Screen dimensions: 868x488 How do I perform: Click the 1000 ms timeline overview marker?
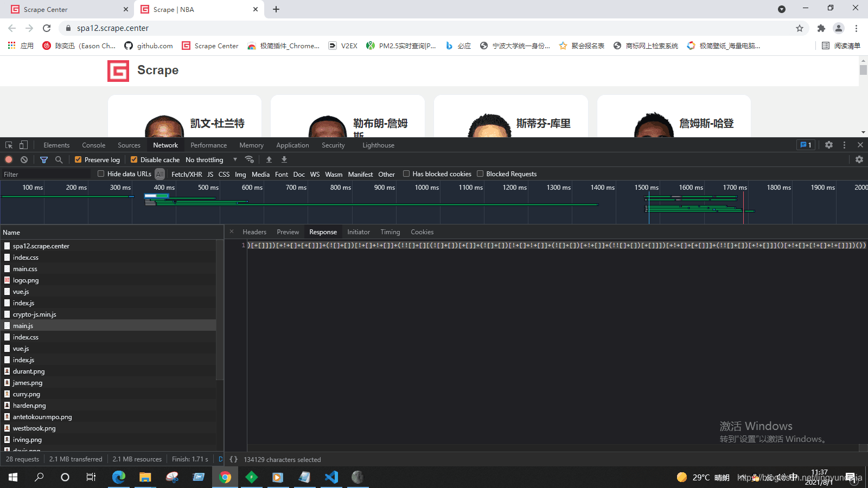coord(426,188)
